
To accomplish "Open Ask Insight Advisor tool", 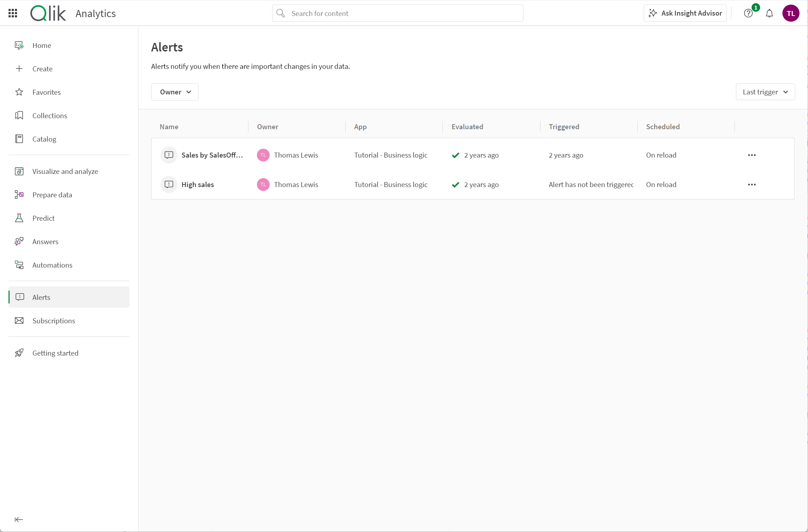I will click(x=685, y=13).
